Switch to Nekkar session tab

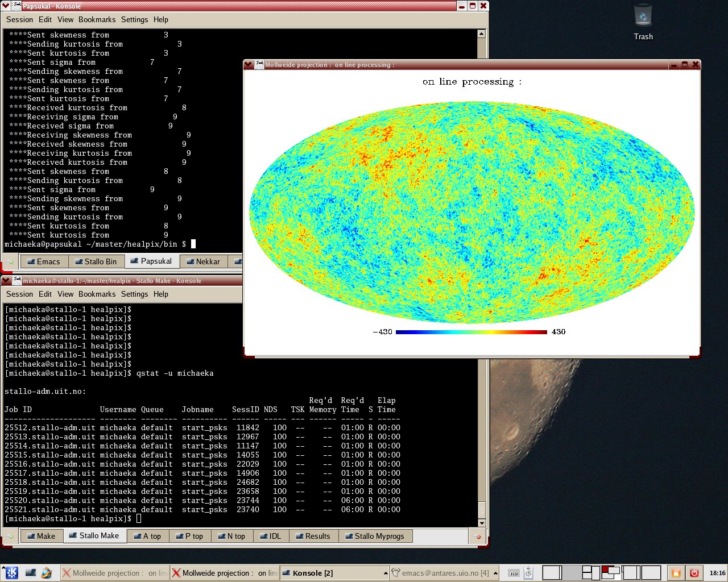coord(204,261)
